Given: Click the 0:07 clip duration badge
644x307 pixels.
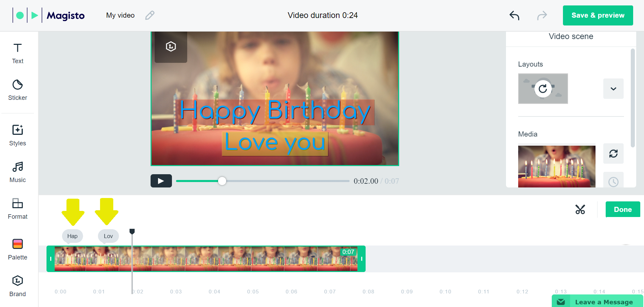Looking at the screenshot, I should pos(348,252).
